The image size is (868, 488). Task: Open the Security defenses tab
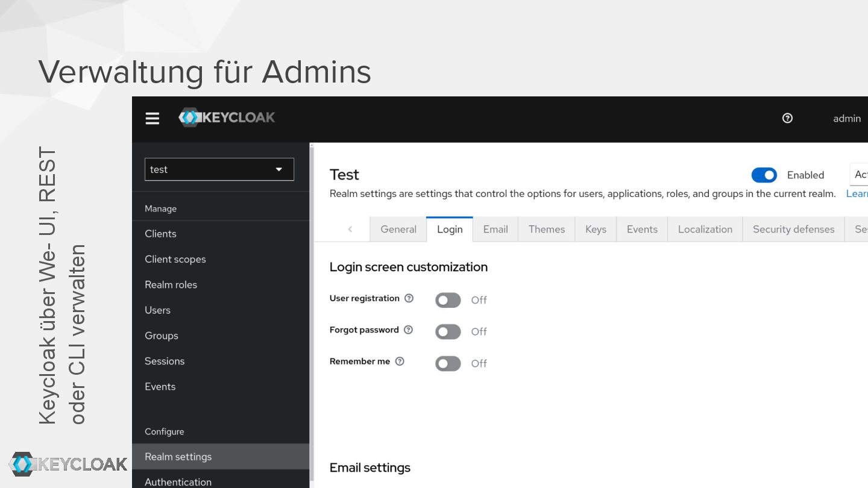point(793,229)
